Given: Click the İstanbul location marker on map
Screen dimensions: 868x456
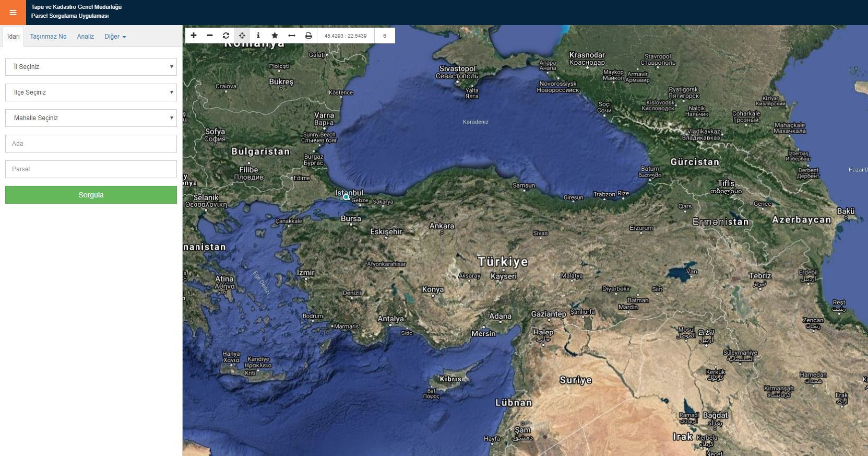Looking at the screenshot, I should point(346,197).
